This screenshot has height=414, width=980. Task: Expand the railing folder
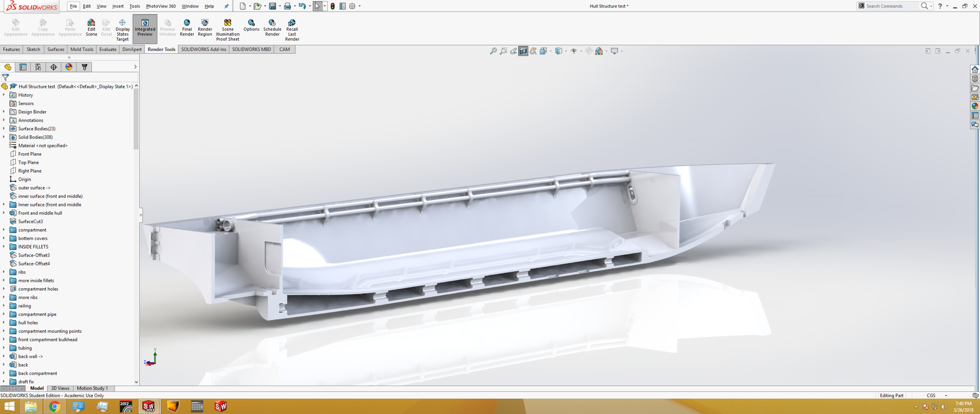(x=4, y=306)
